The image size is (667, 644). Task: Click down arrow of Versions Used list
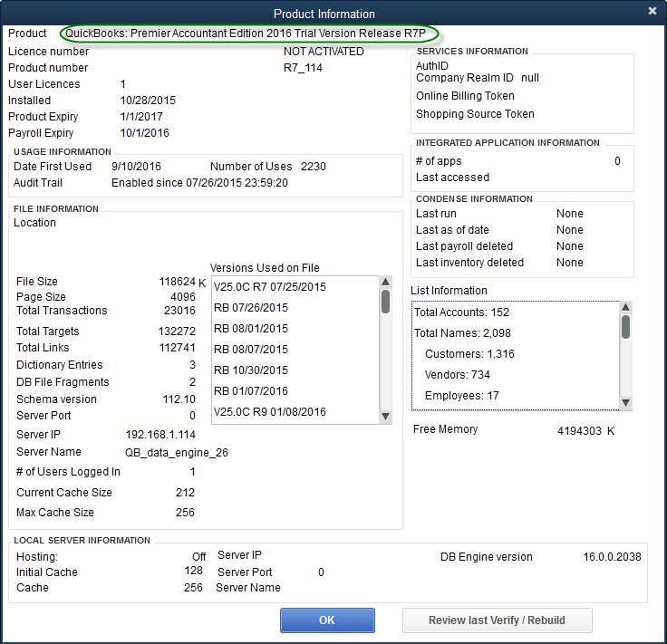[385, 416]
